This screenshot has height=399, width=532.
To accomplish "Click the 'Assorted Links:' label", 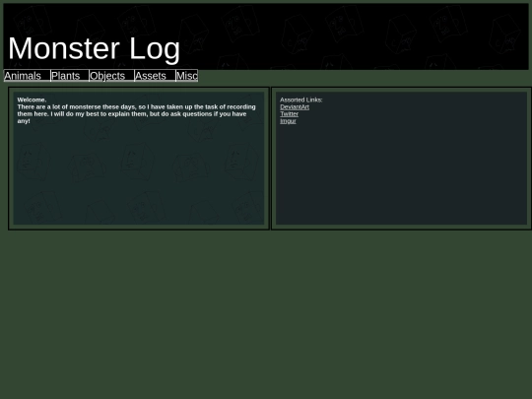I will coord(300,100).
